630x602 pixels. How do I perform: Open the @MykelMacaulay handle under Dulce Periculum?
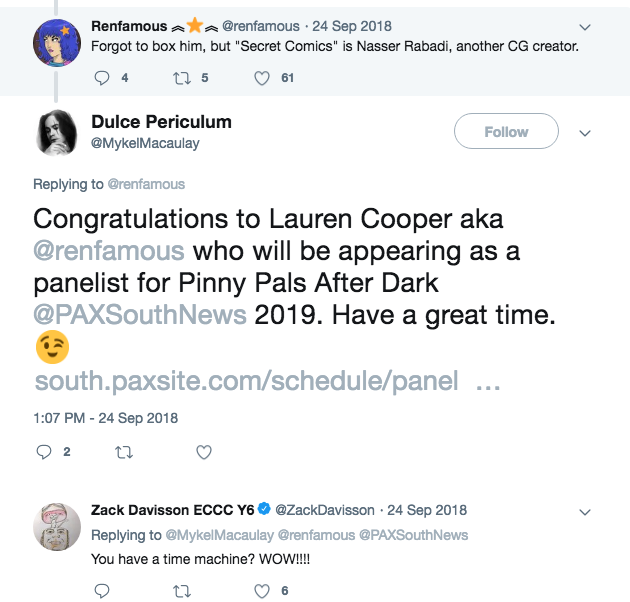(145, 143)
